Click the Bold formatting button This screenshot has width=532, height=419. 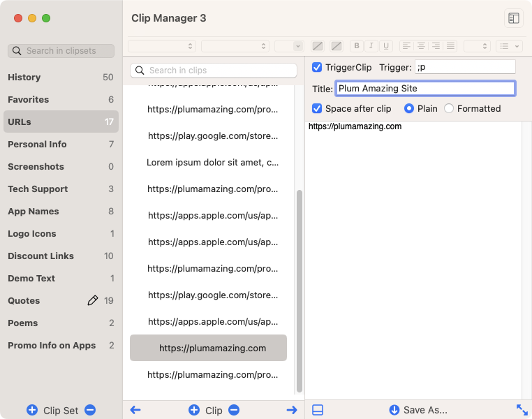point(356,46)
